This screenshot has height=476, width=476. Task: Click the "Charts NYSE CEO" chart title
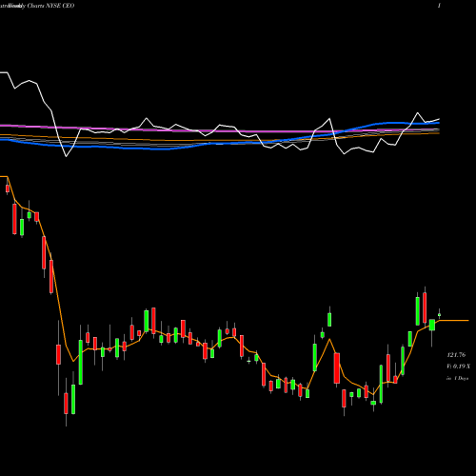click(x=50, y=6)
